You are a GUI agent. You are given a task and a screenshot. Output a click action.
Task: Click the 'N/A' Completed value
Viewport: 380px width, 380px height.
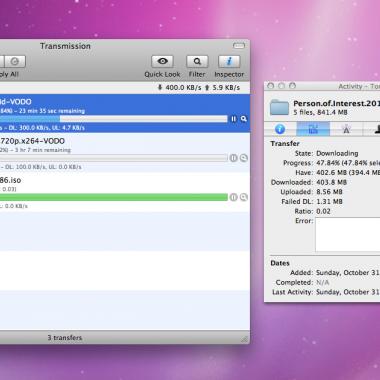click(x=323, y=282)
